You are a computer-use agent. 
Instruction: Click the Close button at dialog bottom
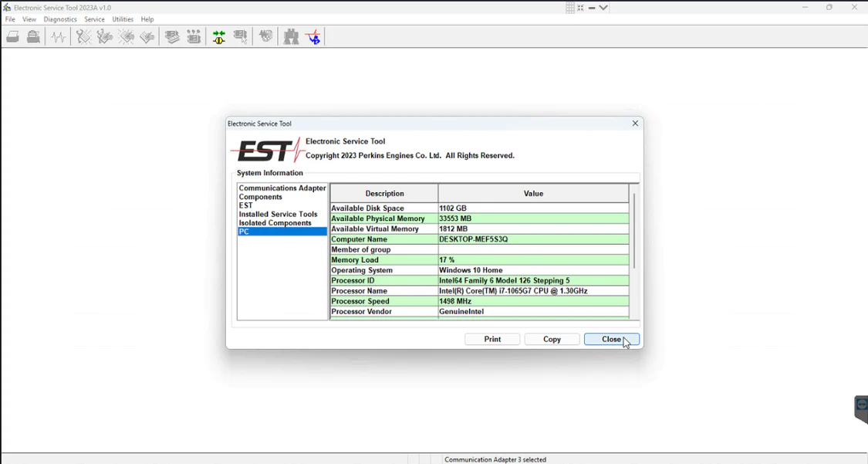(x=611, y=340)
